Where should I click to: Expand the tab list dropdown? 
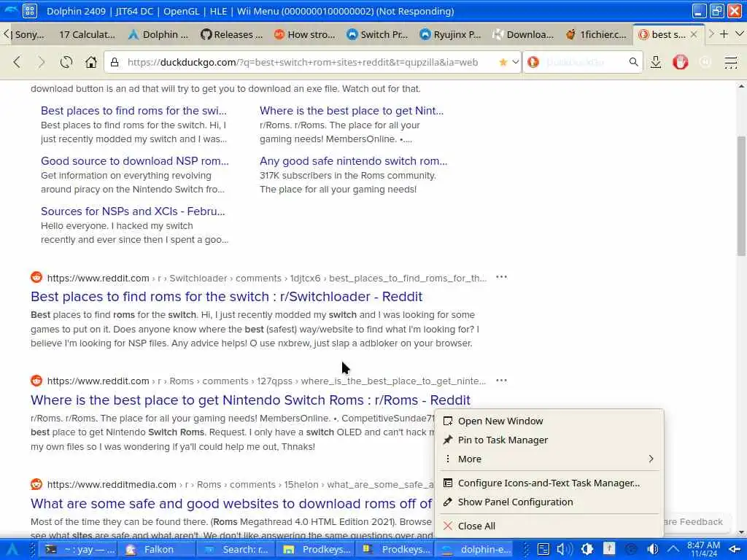(x=740, y=34)
